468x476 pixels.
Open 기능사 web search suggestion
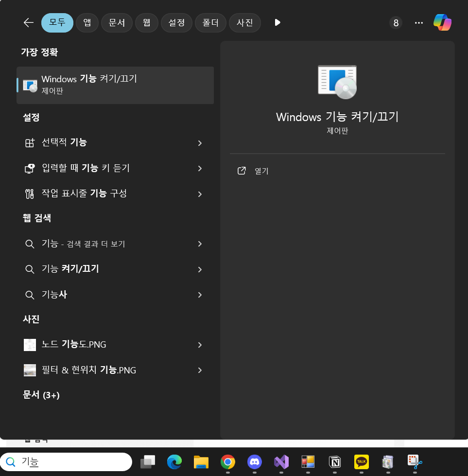(115, 295)
